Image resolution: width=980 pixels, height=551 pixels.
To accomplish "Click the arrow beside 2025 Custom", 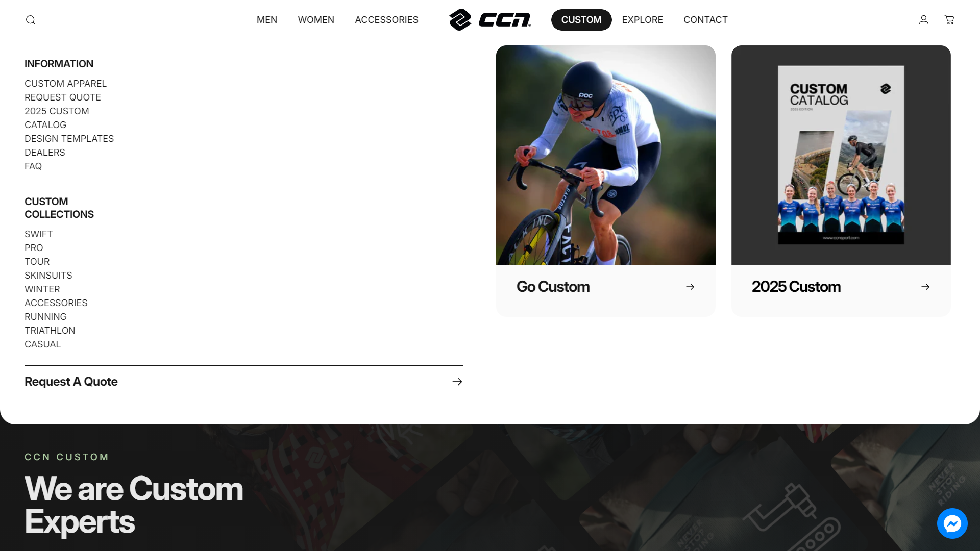I will pyautogui.click(x=925, y=287).
